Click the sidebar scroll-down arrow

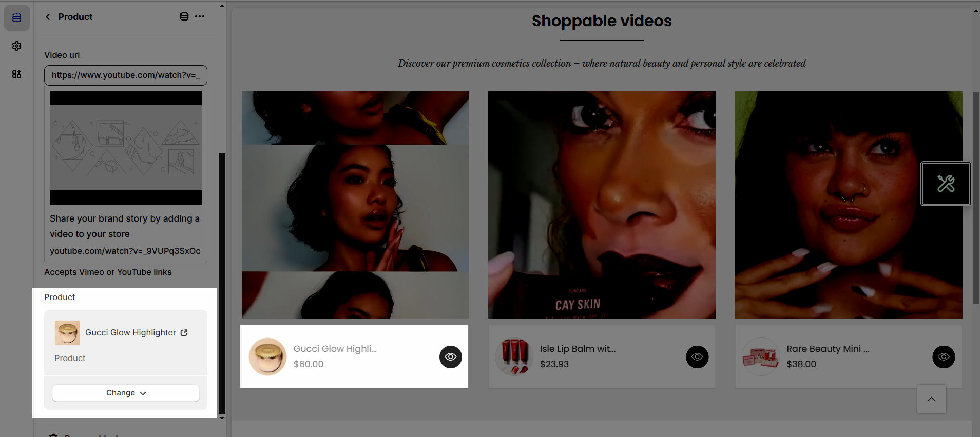pyautogui.click(x=222, y=418)
